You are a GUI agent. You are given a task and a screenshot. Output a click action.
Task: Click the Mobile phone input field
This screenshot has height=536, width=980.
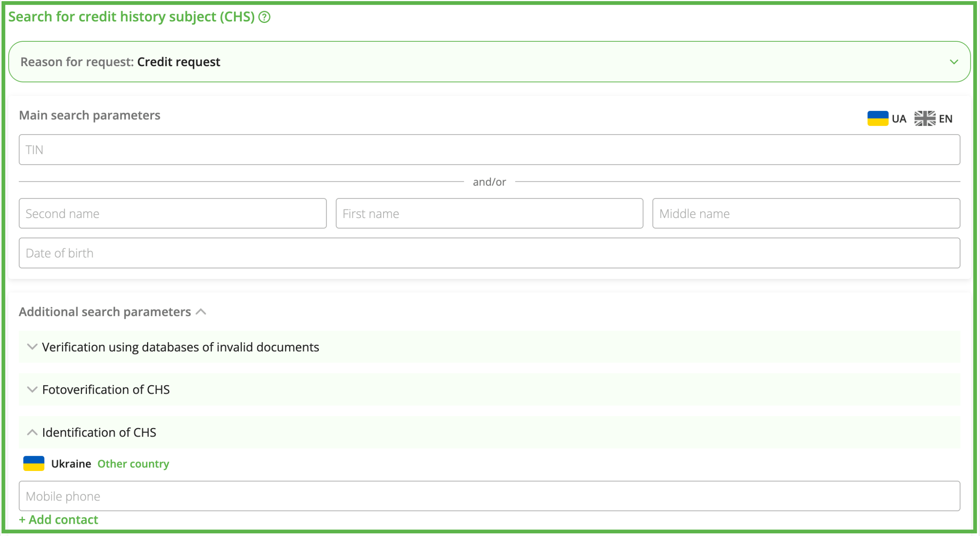click(489, 496)
